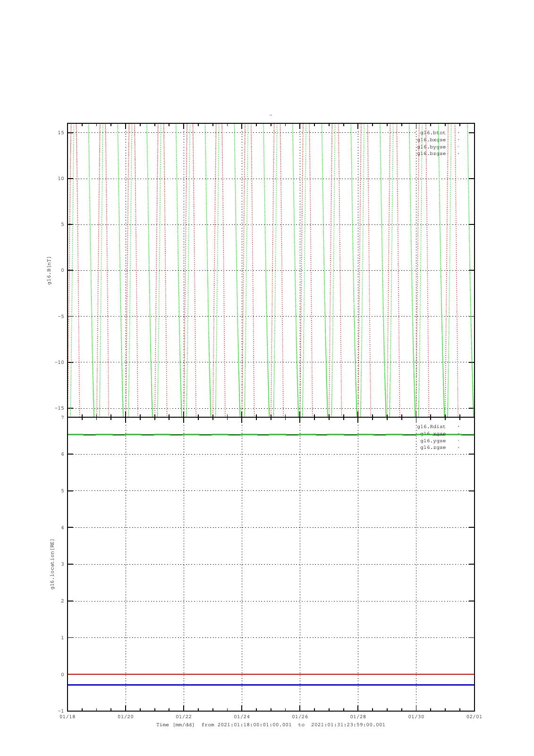Click the g16.Rdist legend entry
Screen dimensions: 534x756
coord(431,427)
